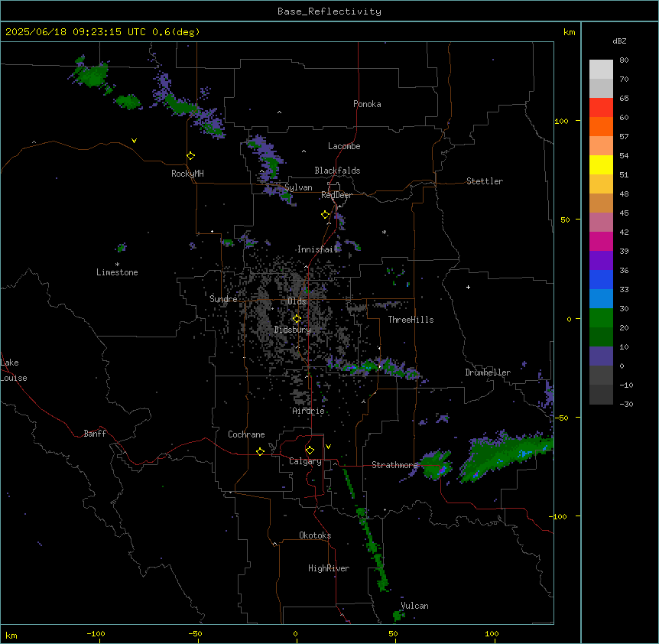Select the dark blue 36-33 dBZ swatch
The height and width of the screenshot is (644, 659).
click(601, 279)
